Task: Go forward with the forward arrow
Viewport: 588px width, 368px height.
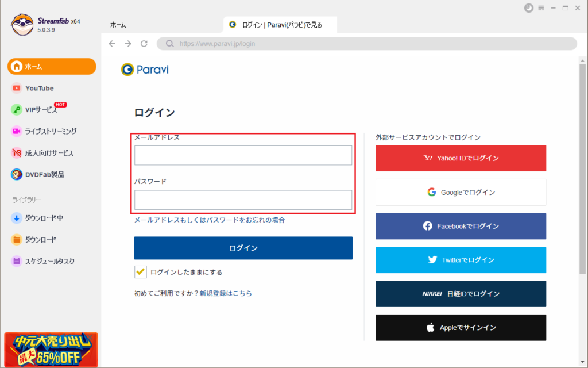Action: click(128, 44)
